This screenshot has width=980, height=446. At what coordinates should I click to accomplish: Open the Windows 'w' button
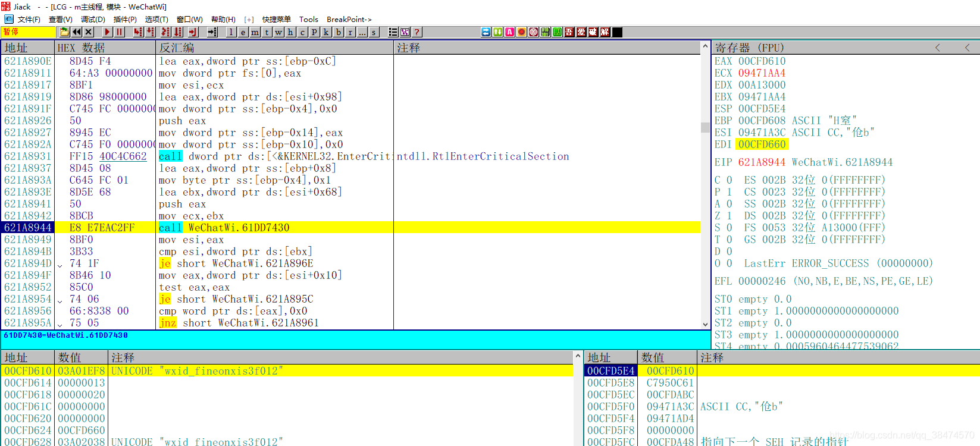click(x=278, y=32)
